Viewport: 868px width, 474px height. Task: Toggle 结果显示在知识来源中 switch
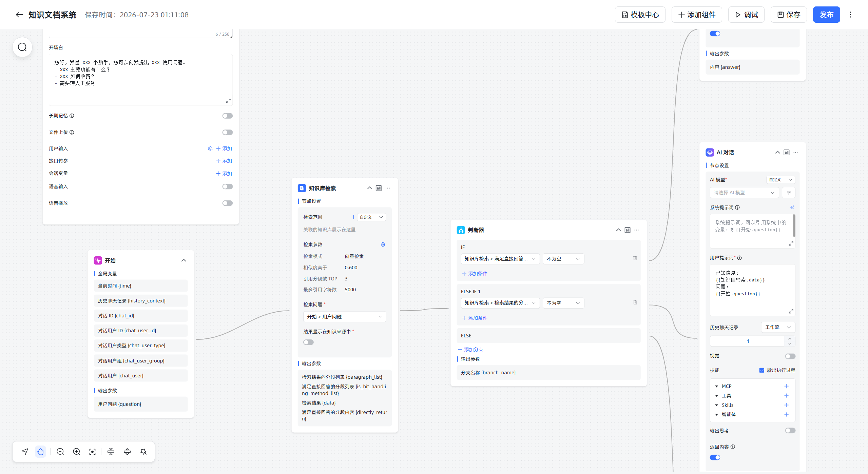[309, 342]
